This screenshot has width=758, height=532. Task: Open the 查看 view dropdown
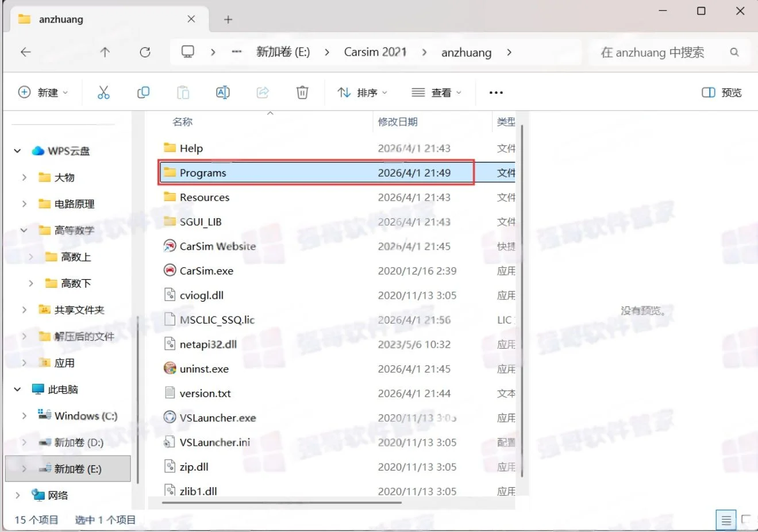(x=437, y=92)
